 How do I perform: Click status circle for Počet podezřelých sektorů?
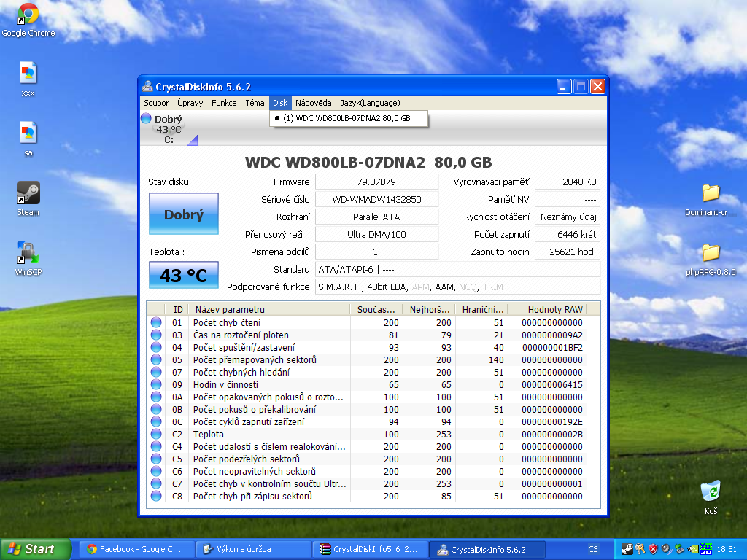click(x=156, y=459)
